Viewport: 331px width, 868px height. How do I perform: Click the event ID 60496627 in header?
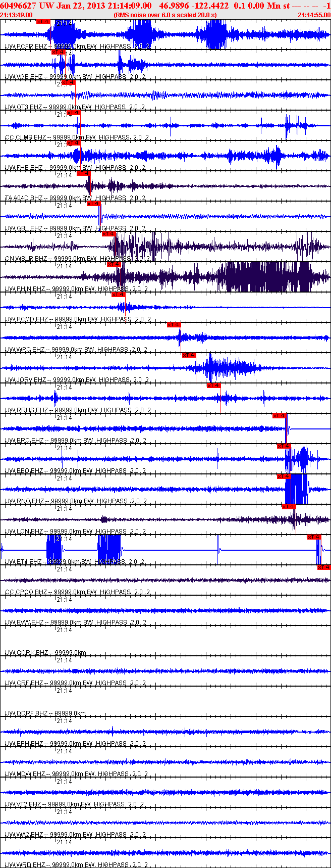point(18,6)
